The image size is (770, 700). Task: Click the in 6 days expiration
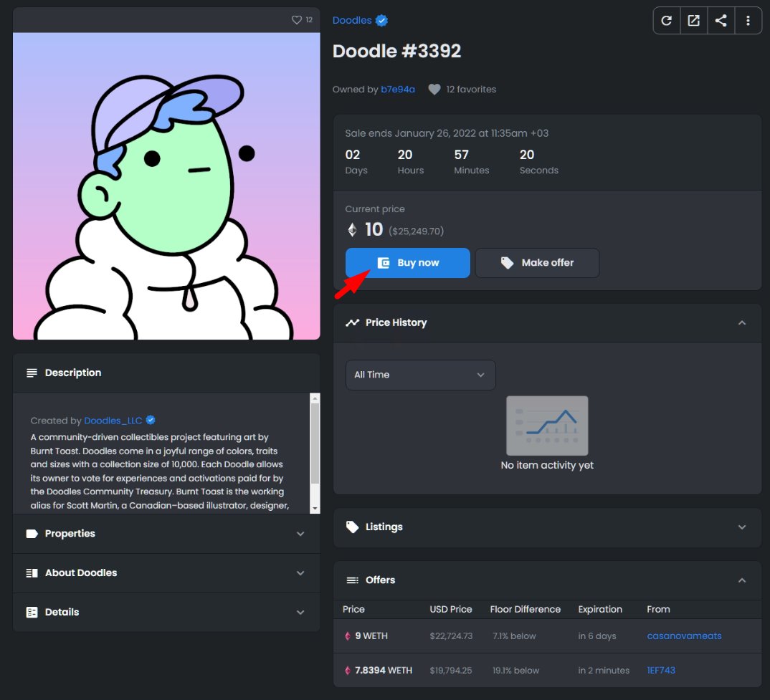(x=597, y=636)
